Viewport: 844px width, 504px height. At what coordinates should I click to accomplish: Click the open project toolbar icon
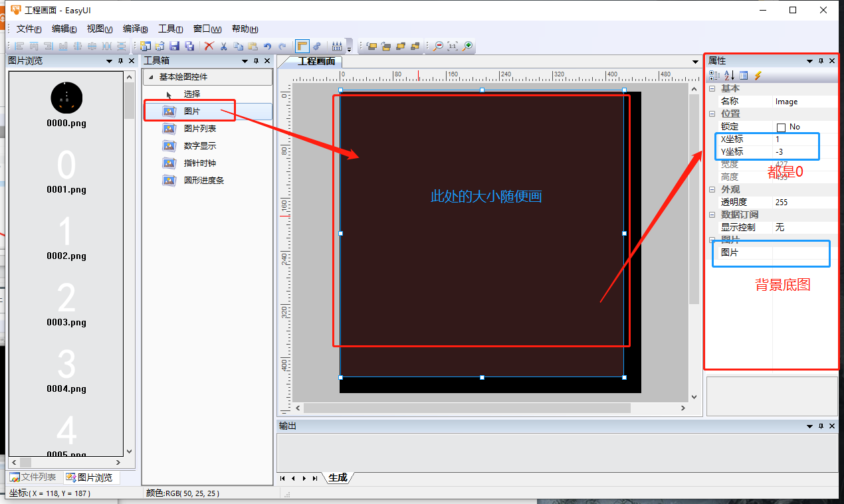160,46
